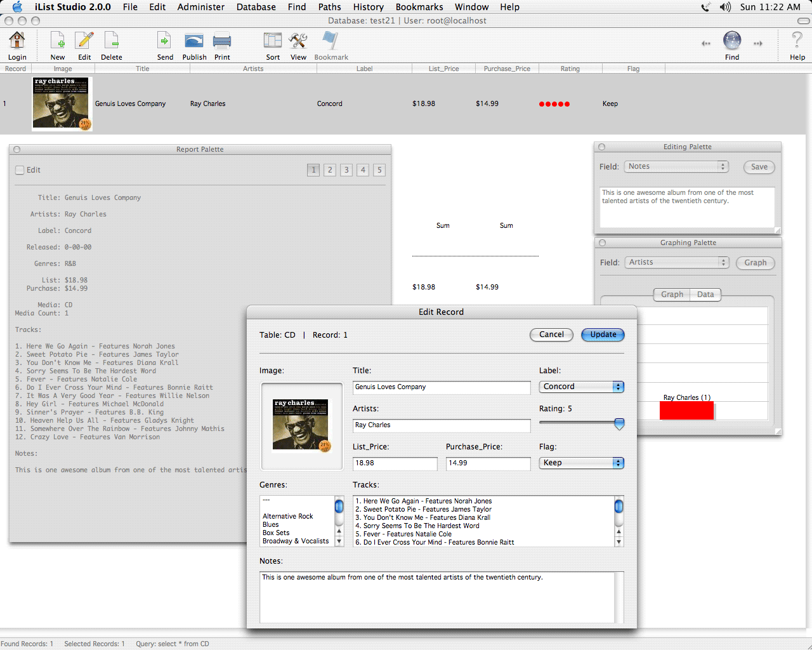
Task: Click the Purchase_Price input field
Action: click(488, 463)
